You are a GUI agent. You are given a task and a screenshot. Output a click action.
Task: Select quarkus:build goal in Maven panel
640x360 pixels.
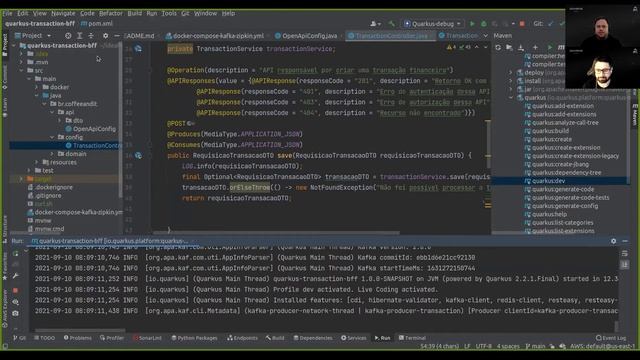click(547, 131)
